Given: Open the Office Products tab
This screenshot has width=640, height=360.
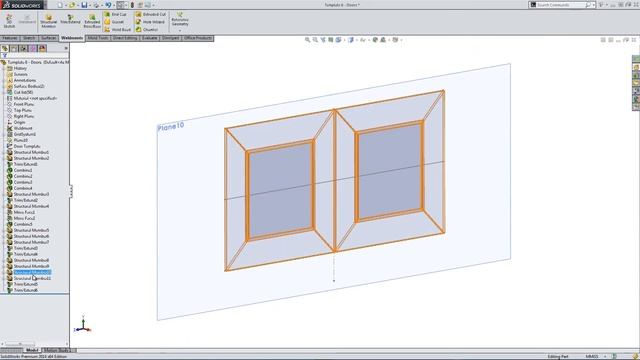Looking at the screenshot, I should 198,38.
